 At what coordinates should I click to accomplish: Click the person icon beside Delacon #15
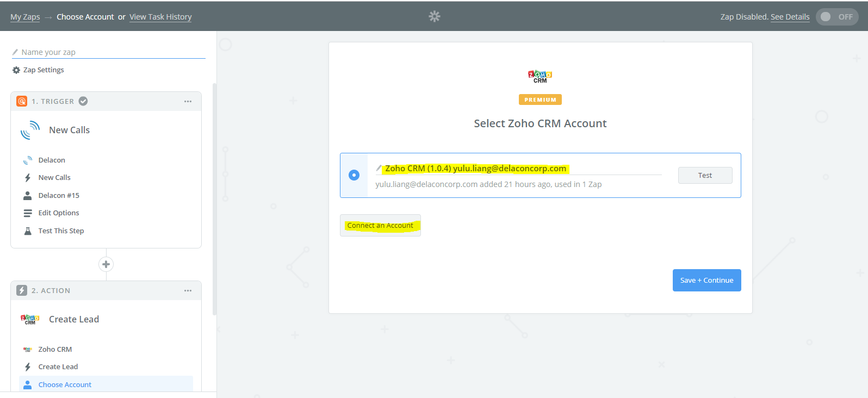(x=28, y=196)
